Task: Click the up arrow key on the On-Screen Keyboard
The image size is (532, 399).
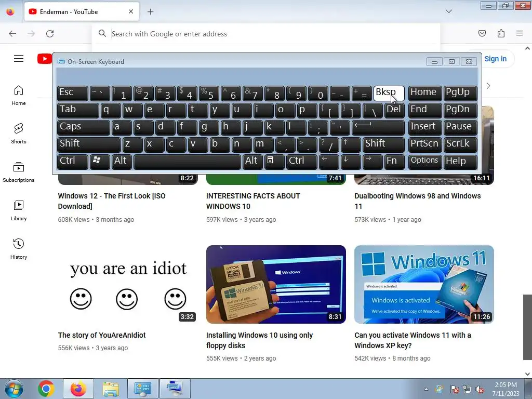Action: click(351, 144)
